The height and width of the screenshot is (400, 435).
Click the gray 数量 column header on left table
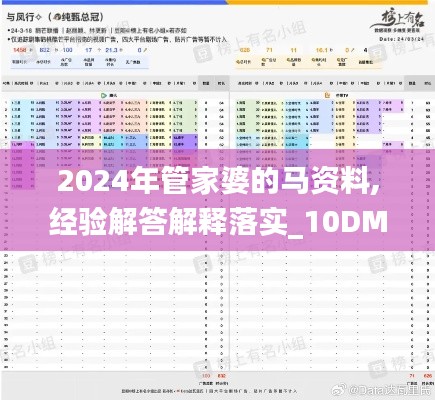(206, 83)
